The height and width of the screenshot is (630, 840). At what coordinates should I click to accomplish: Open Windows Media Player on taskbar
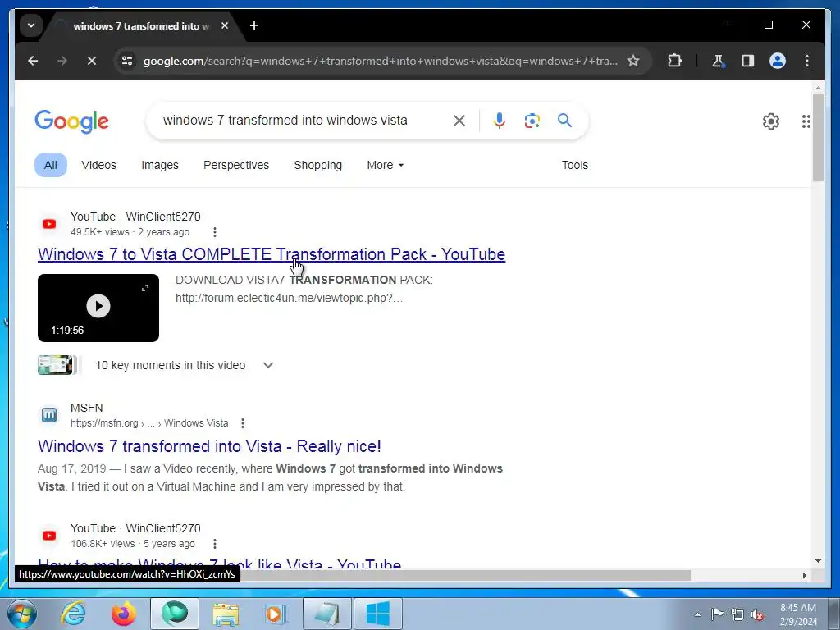276,614
